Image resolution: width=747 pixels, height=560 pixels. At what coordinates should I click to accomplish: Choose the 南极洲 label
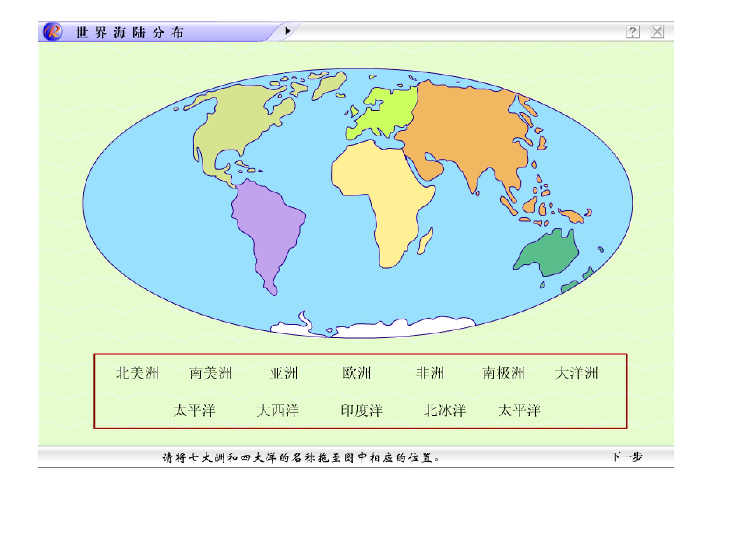[x=503, y=373]
